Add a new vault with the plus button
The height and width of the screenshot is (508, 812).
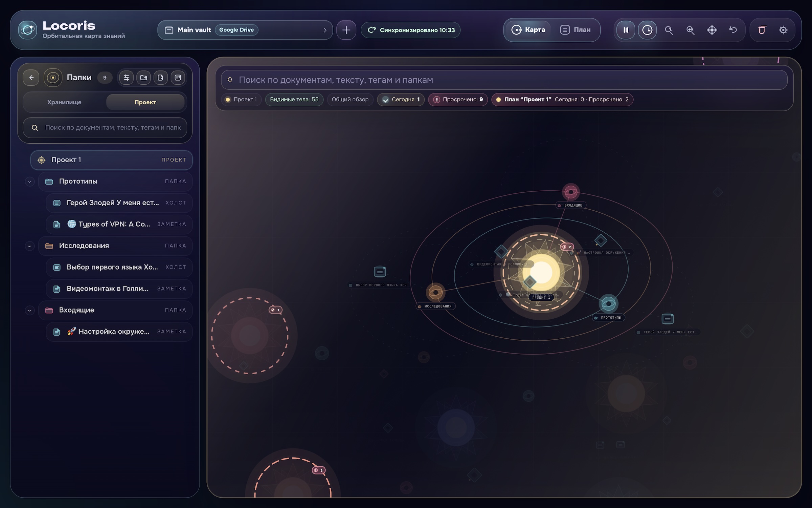(346, 30)
